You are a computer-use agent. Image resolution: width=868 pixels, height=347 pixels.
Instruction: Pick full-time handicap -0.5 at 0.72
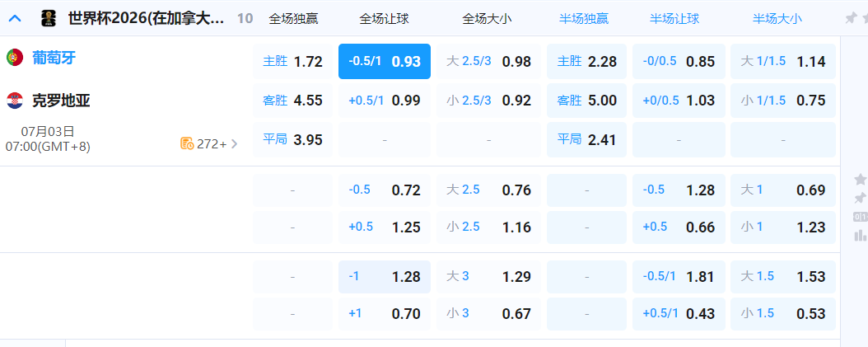(x=385, y=190)
